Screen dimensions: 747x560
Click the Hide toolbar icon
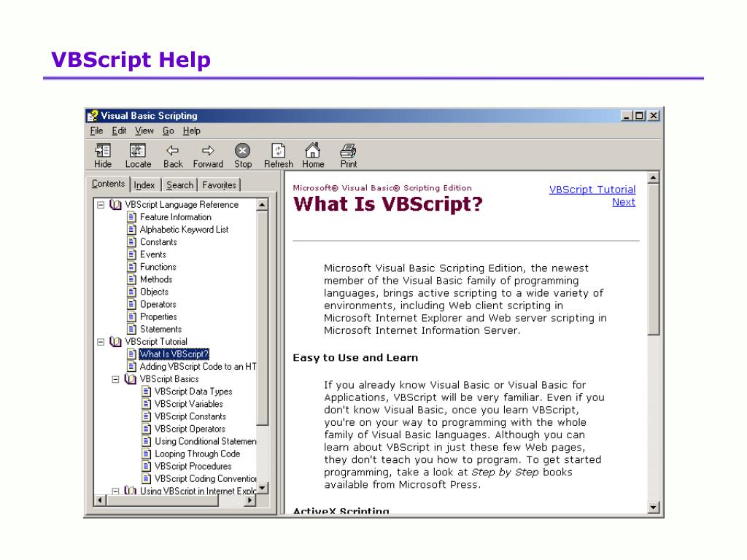pyautogui.click(x=102, y=151)
